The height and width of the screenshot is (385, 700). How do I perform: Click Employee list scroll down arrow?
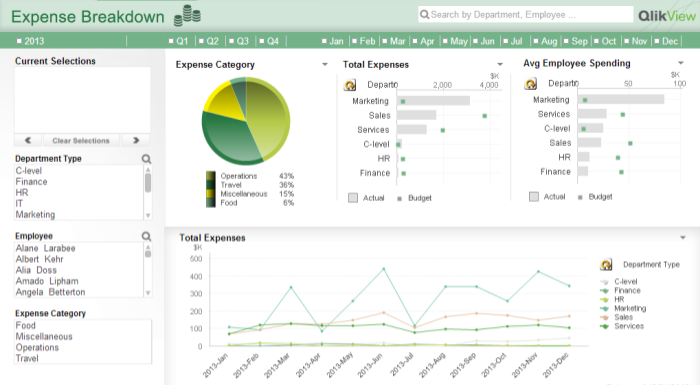click(148, 293)
